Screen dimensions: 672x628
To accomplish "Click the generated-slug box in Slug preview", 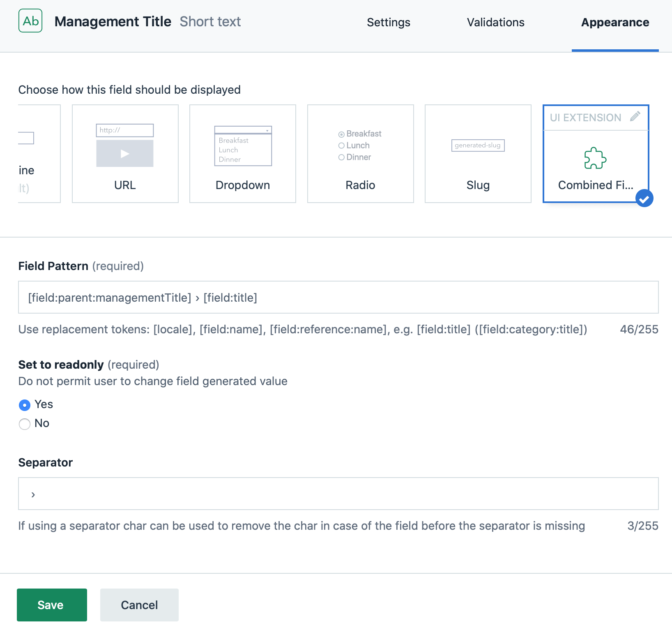I will pyautogui.click(x=478, y=145).
